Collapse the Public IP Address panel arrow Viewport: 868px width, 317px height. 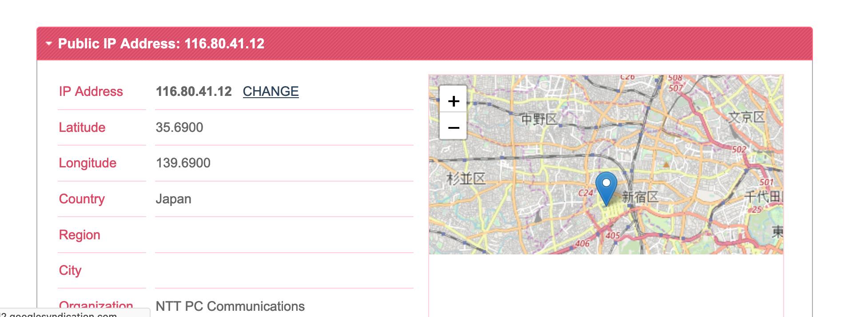pos(49,44)
